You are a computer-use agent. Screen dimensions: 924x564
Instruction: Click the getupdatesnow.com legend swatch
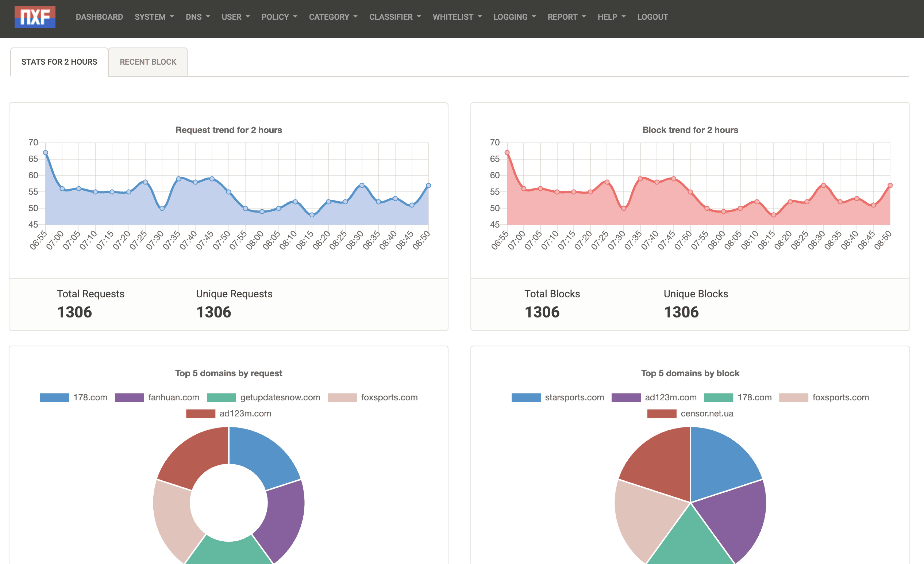pyautogui.click(x=221, y=397)
